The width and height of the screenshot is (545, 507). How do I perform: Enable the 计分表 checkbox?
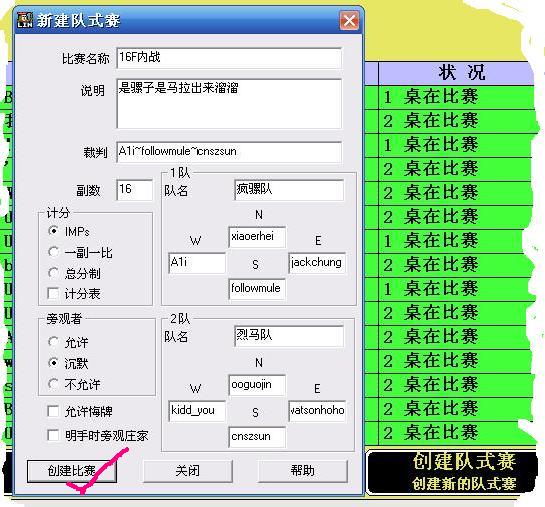coord(53,294)
